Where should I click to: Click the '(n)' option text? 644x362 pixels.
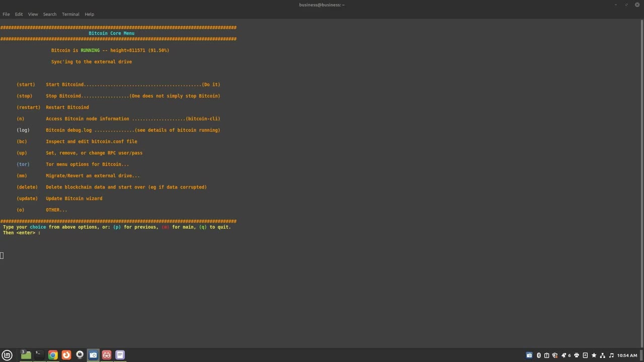[x=20, y=119]
